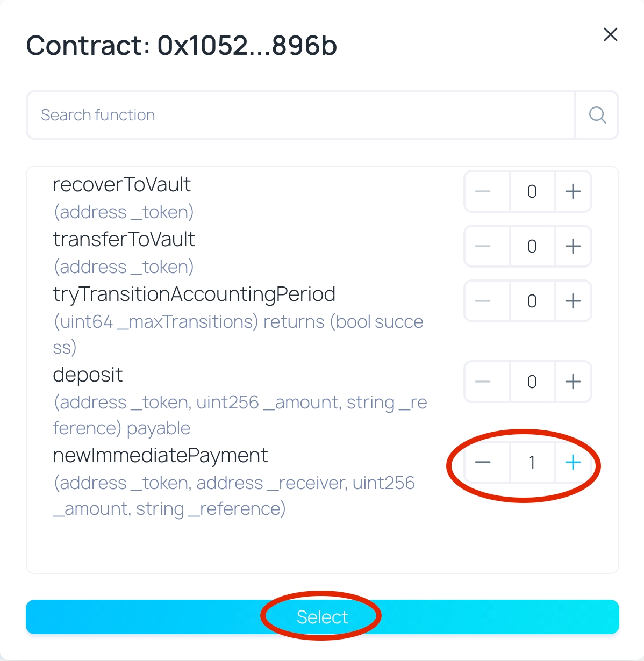Add another newImmediatePayment with blue plus
The width and height of the screenshot is (644, 661).
573,462
